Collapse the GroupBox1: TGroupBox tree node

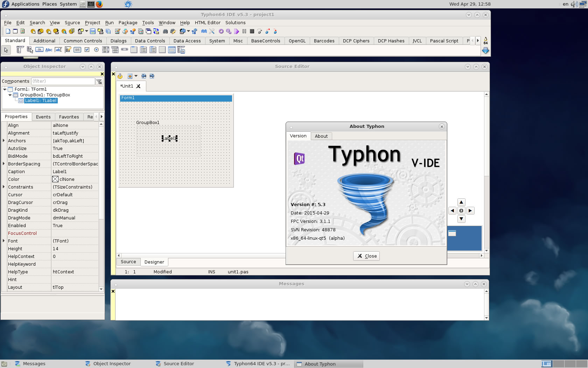(x=10, y=95)
